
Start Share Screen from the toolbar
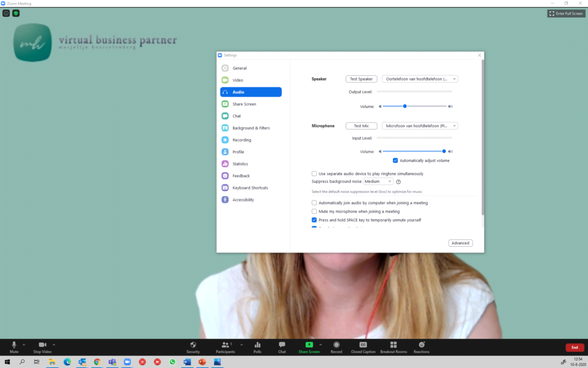(309, 344)
